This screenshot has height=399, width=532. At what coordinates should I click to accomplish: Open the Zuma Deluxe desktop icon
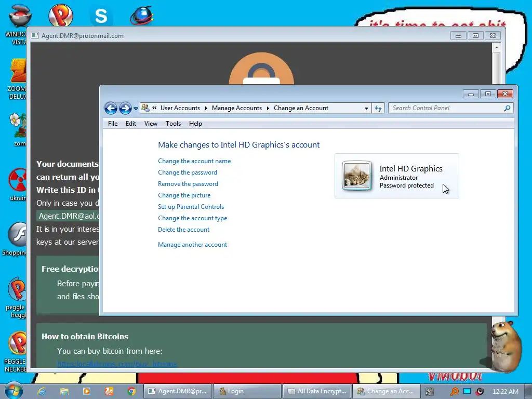click(x=17, y=79)
